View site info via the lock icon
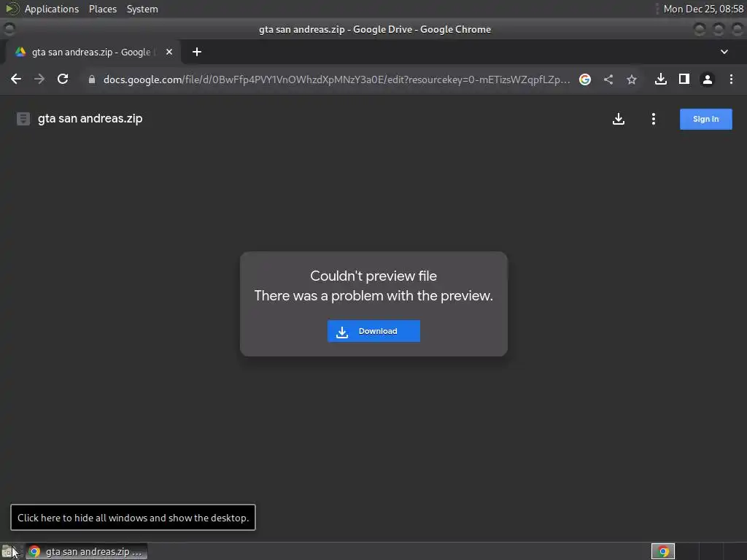Image resolution: width=747 pixels, height=560 pixels. coord(92,79)
